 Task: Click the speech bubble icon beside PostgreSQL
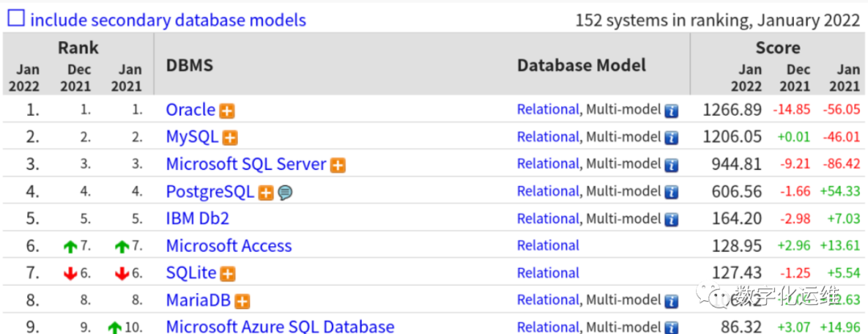click(x=285, y=193)
